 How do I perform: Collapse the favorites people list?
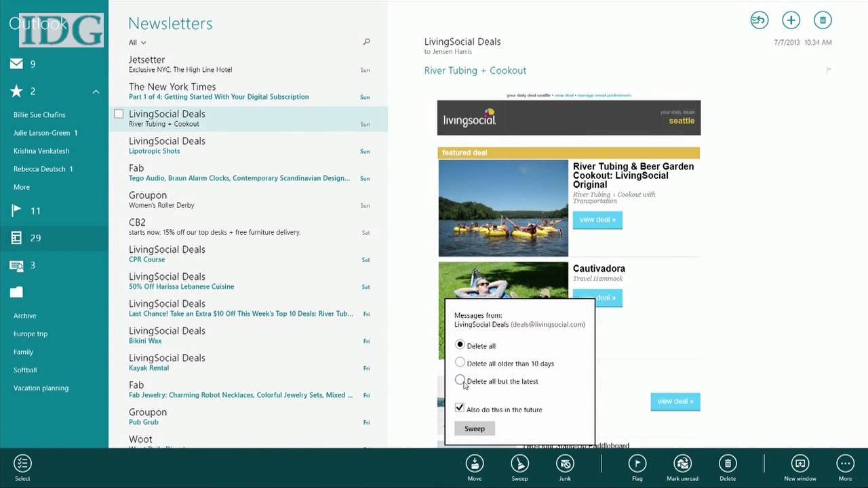[x=96, y=91]
